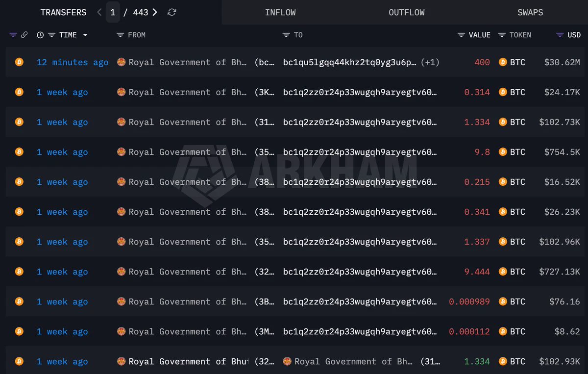This screenshot has width=588, height=374.
Task: Open (3K… sender address in 0.314 row
Action: pyautogui.click(x=264, y=92)
